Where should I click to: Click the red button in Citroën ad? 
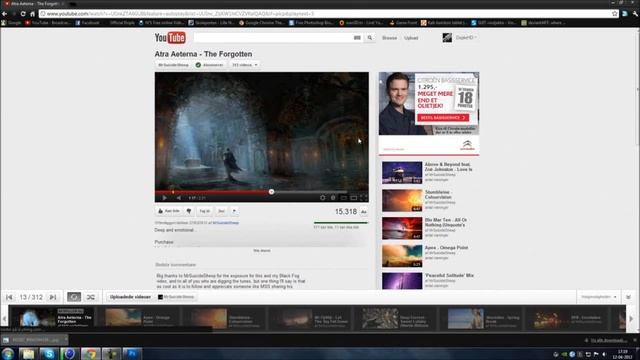tap(443, 118)
